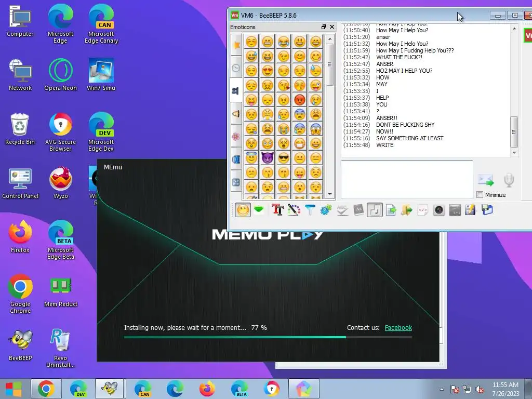Click the green down-arrow icon in the chat toolbar
532x399 pixels.
coord(259,210)
